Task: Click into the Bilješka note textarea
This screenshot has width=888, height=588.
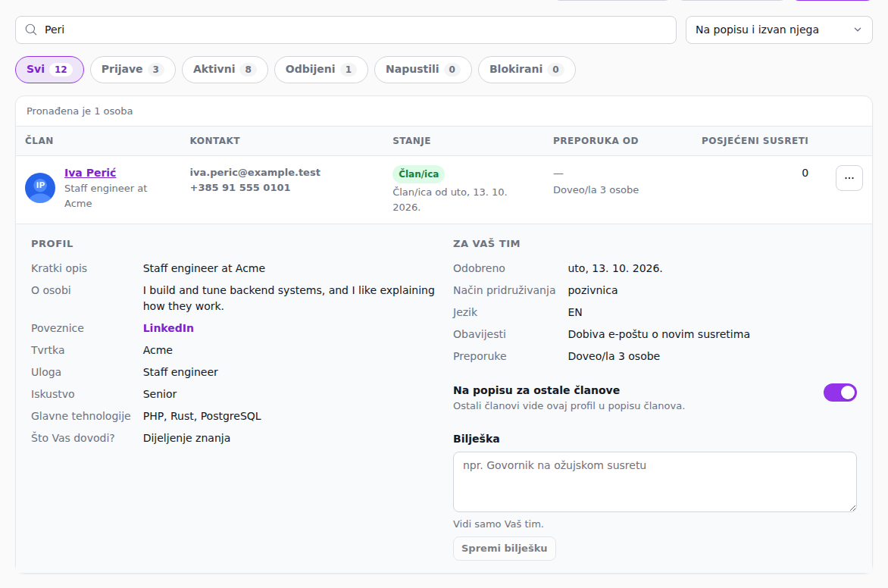Action: (655, 482)
